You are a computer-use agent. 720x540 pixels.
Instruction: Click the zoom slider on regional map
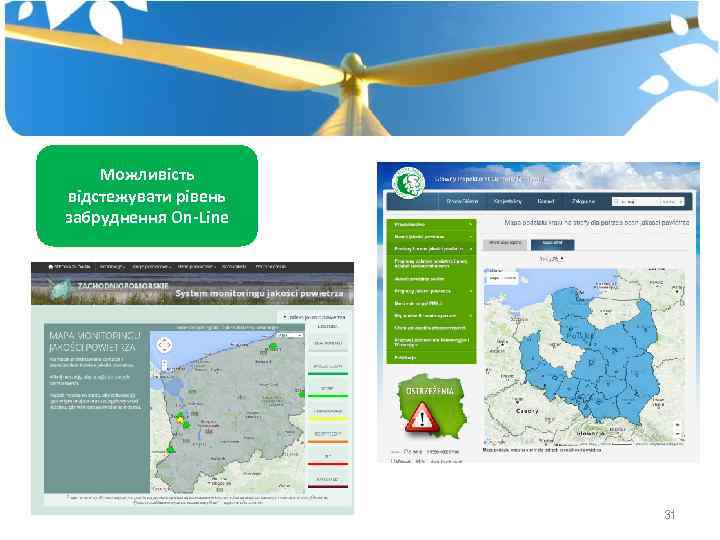(x=164, y=365)
